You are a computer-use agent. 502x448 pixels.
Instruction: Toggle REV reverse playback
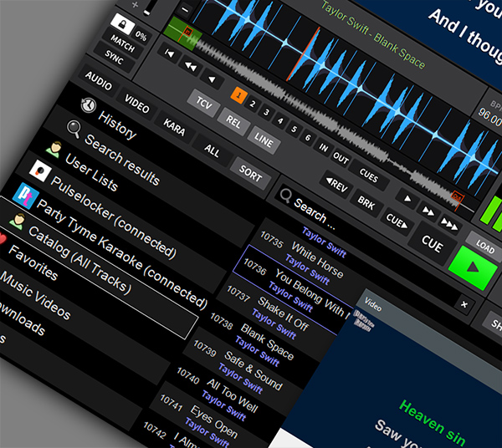(x=336, y=185)
